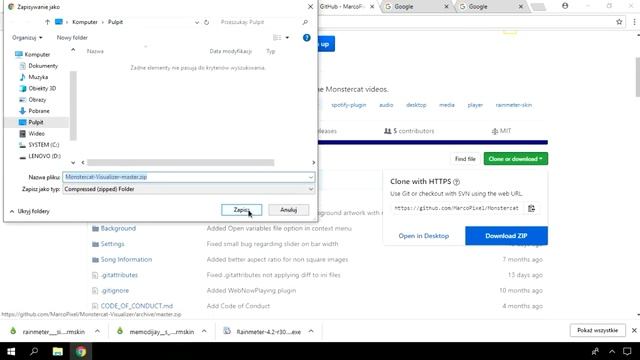Open the 'Zapisz jako typ' dropdown
The width and height of the screenshot is (640, 360).
tap(189, 189)
